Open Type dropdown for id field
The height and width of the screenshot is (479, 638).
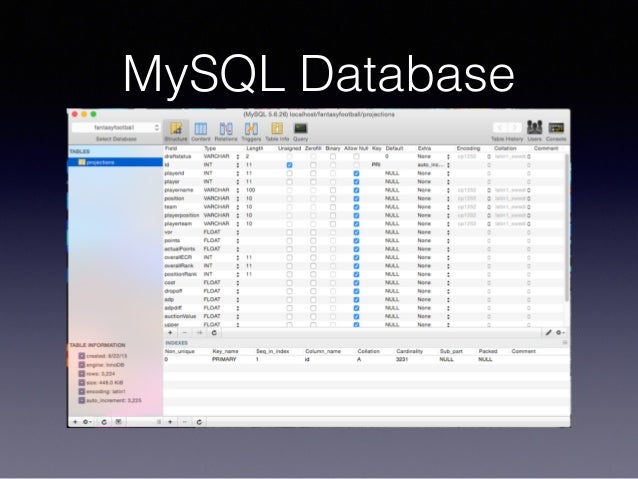[238, 165]
